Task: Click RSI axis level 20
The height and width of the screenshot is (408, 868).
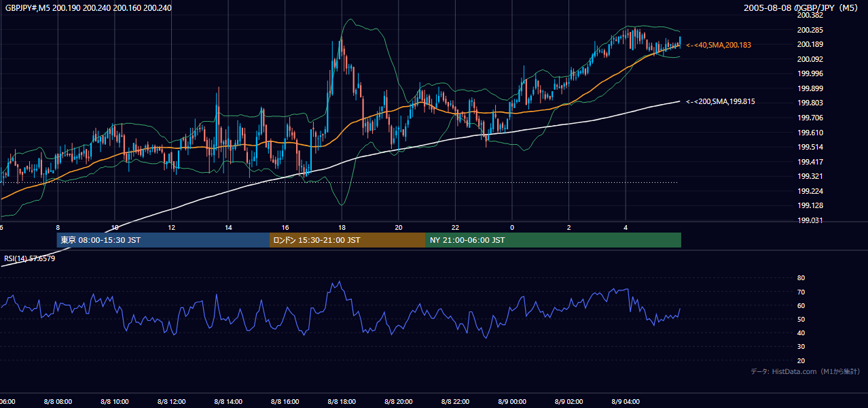Action: point(801,360)
